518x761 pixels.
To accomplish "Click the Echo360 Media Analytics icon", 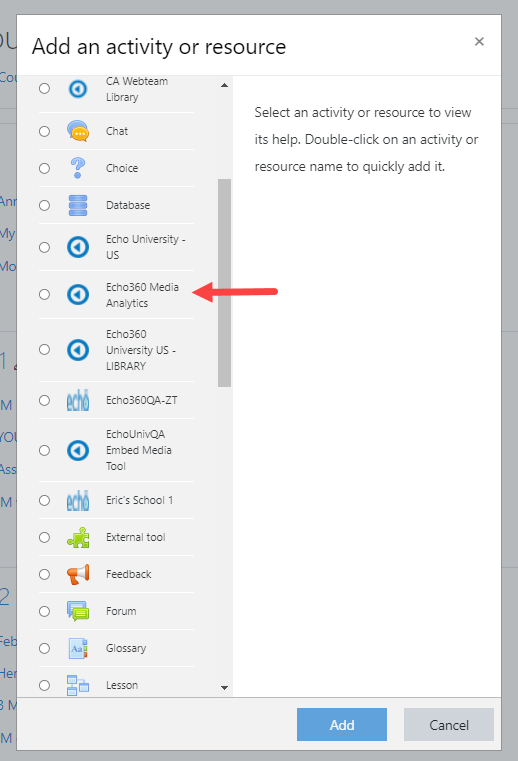I will point(78,295).
